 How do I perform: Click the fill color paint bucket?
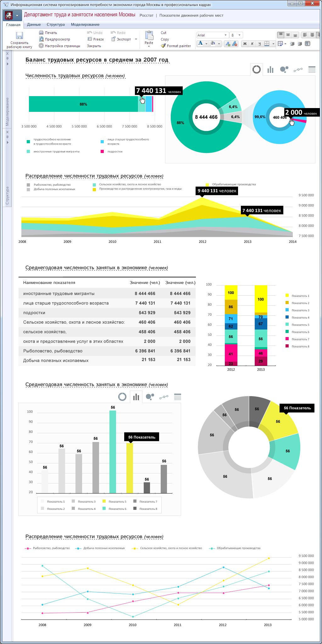[213, 44]
